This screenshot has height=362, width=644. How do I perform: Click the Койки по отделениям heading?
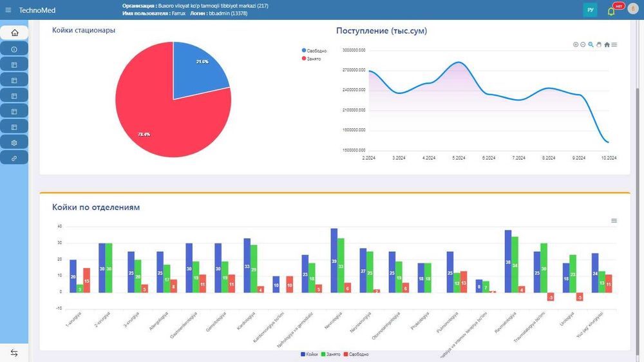click(96, 207)
